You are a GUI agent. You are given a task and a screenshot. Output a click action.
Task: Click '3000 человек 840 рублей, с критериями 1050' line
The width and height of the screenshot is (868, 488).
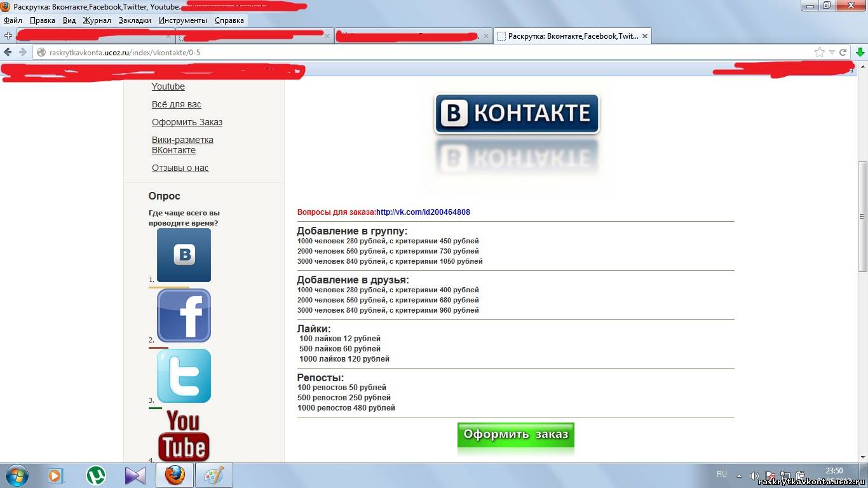click(390, 261)
